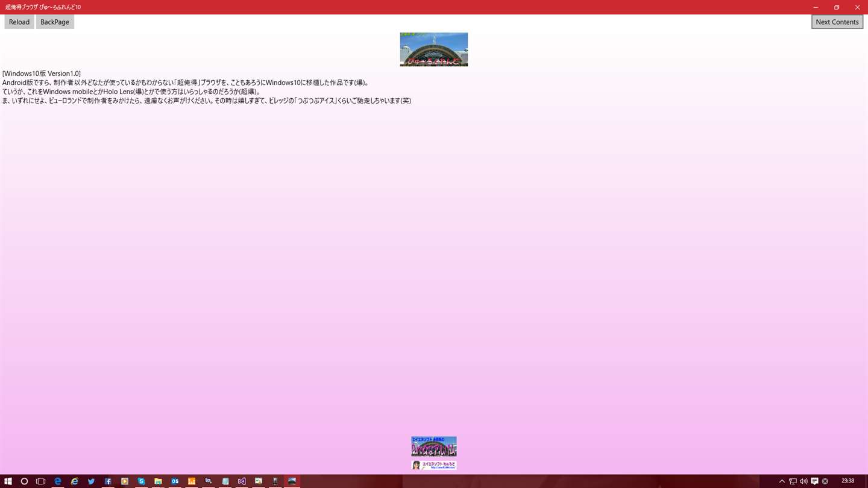Image resolution: width=868 pixels, height=488 pixels.
Task: Launch Internet Explorer from the taskbar
Action: tap(75, 481)
